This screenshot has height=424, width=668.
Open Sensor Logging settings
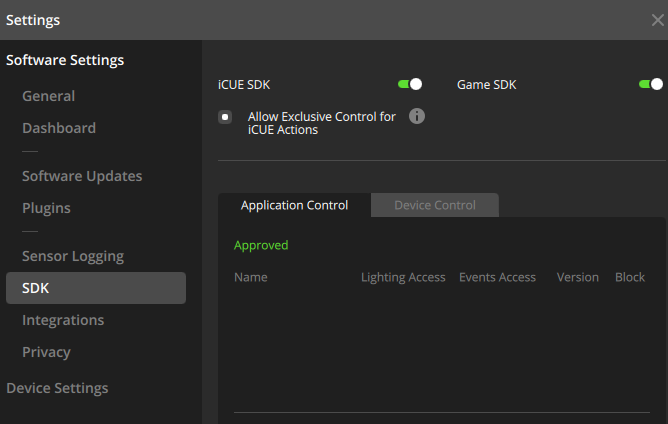coord(73,256)
